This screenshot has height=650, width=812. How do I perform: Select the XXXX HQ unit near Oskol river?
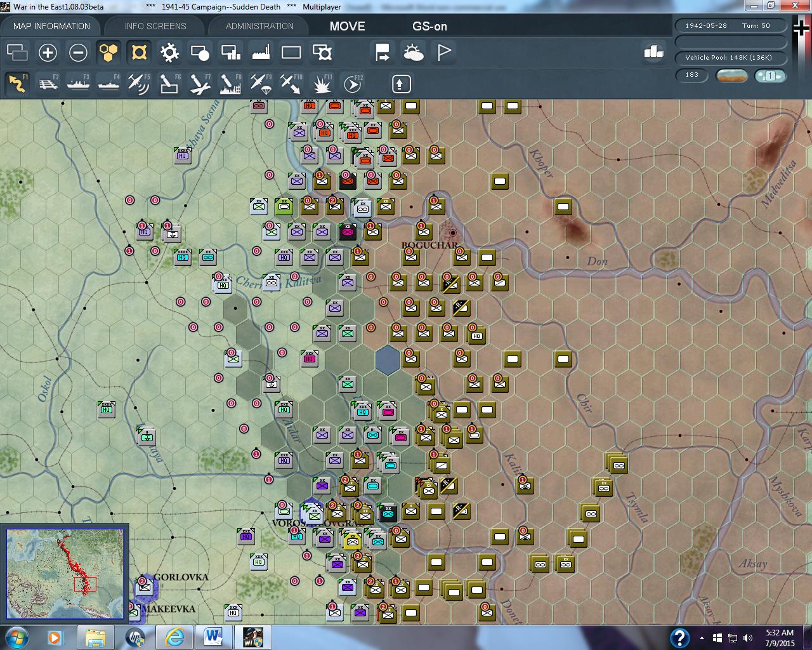[x=107, y=409]
